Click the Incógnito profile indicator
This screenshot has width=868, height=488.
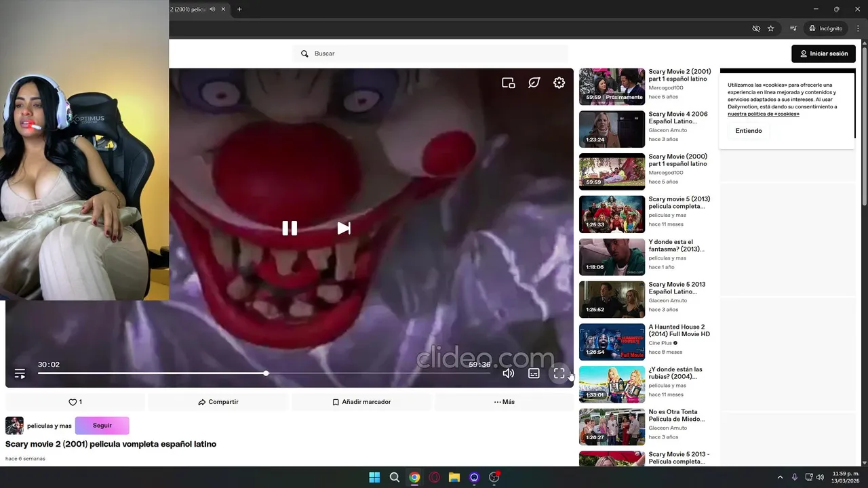[825, 28]
